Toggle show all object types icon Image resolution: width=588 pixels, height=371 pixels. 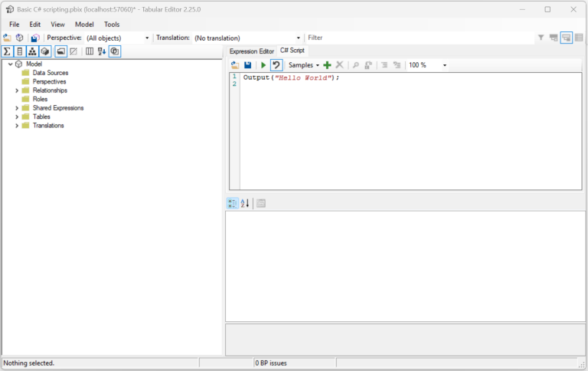[115, 51]
